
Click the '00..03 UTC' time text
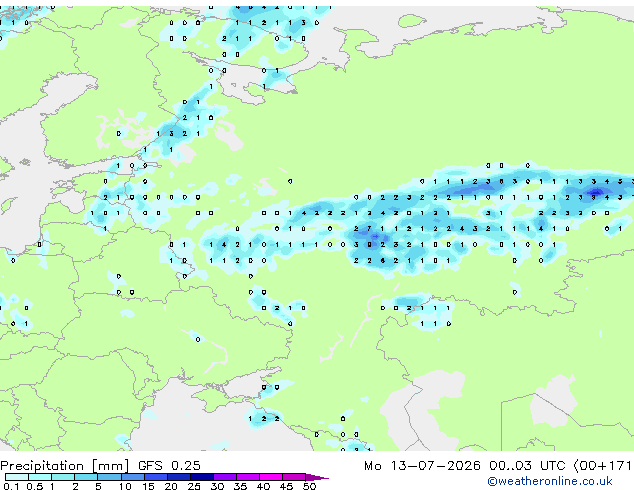click(x=527, y=466)
